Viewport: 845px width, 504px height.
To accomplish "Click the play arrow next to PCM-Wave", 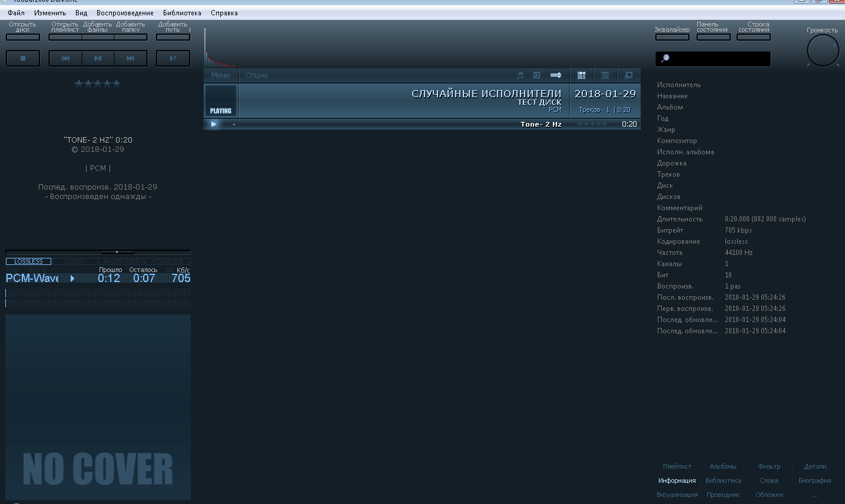I will click(x=72, y=278).
